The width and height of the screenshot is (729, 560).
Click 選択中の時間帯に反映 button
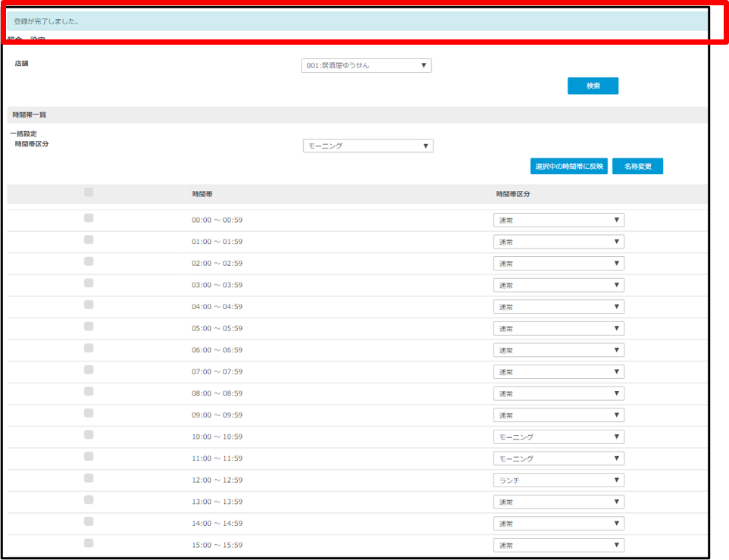click(x=568, y=167)
